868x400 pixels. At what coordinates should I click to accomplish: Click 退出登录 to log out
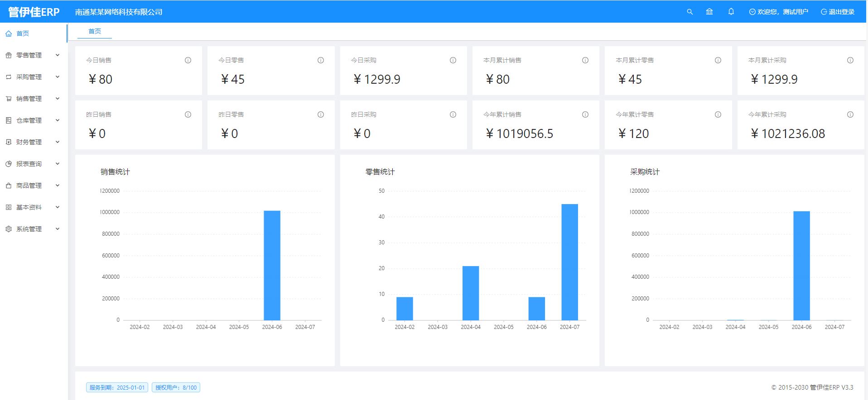coord(838,12)
